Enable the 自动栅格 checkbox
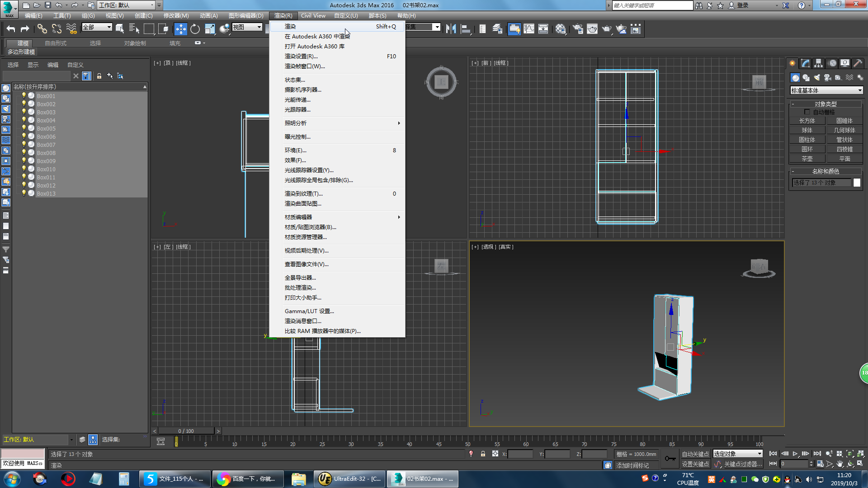The image size is (868, 488). click(807, 112)
